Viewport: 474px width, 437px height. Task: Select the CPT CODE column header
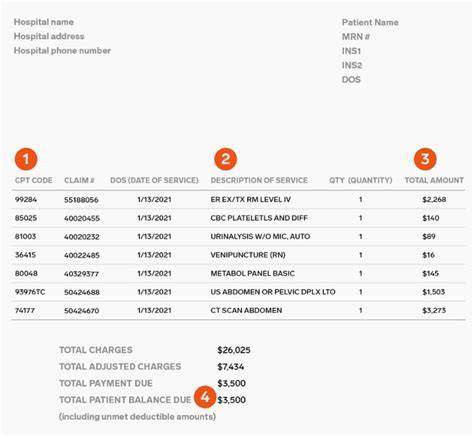(33, 180)
